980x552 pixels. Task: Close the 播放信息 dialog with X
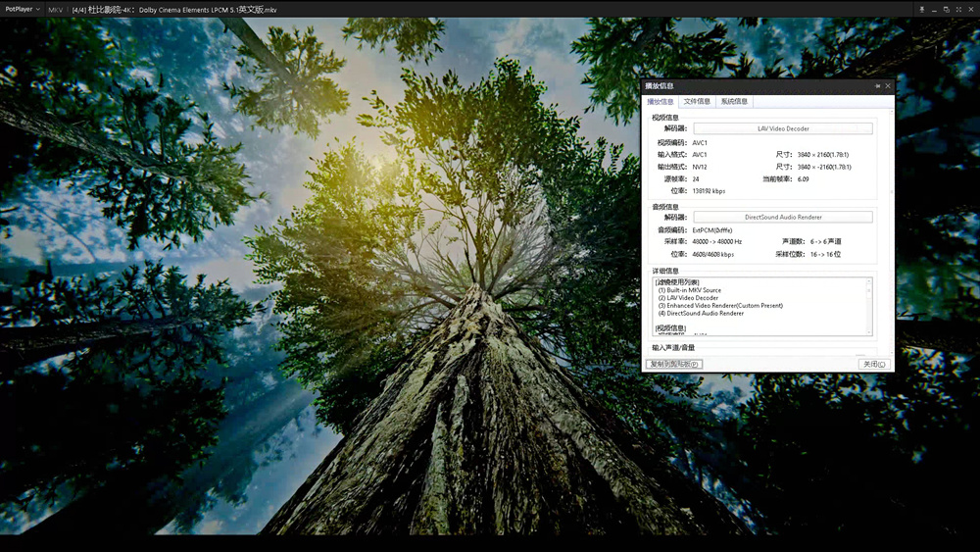(888, 85)
